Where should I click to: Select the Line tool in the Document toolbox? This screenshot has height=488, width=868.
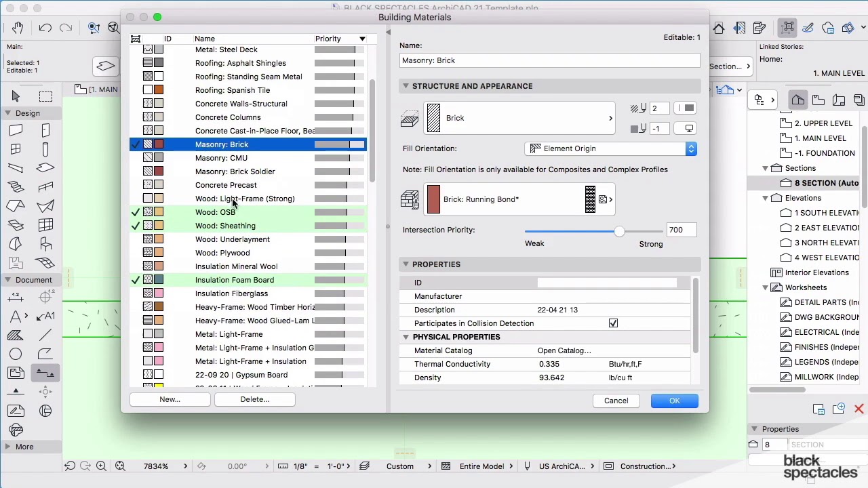click(45, 335)
